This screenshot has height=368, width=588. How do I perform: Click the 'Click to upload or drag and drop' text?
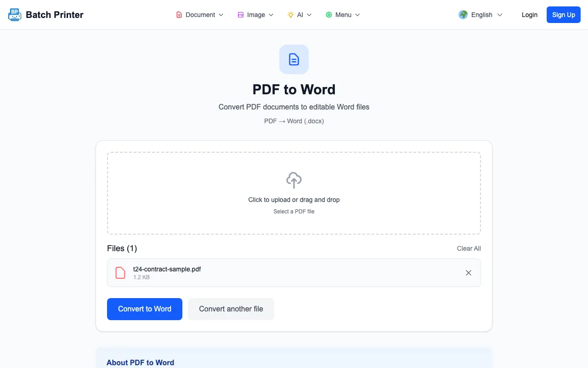click(x=294, y=200)
